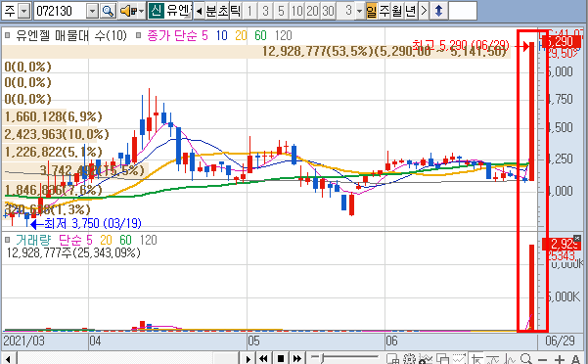The height and width of the screenshot is (364, 588).
Task: Close the volume panel with small x
Action: click(577, 238)
